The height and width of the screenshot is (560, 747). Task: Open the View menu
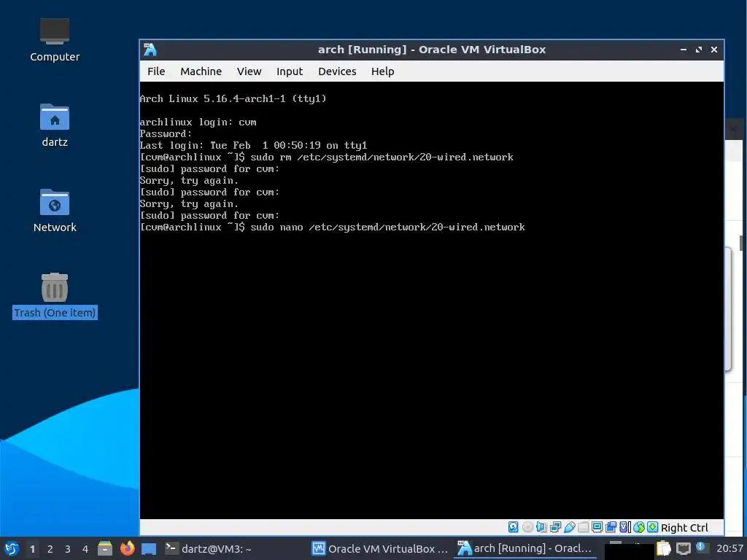click(249, 71)
